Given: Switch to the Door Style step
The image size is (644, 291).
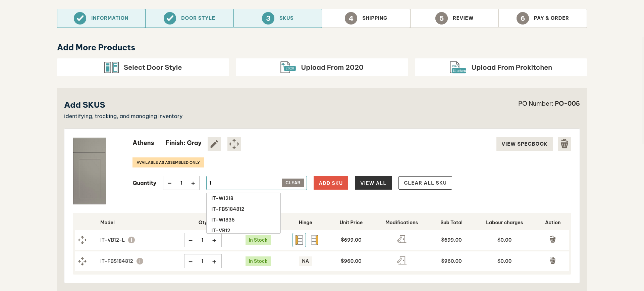Looking at the screenshot, I should (x=189, y=18).
